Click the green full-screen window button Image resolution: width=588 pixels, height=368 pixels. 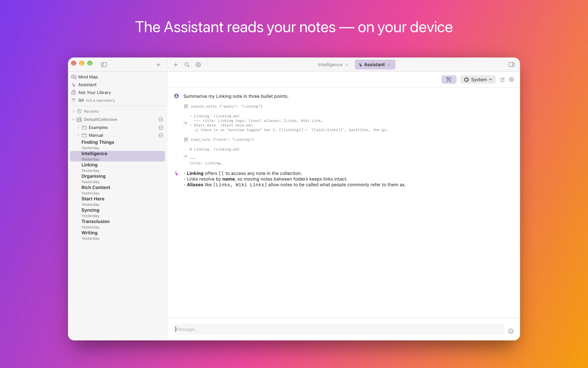[x=90, y=63]
